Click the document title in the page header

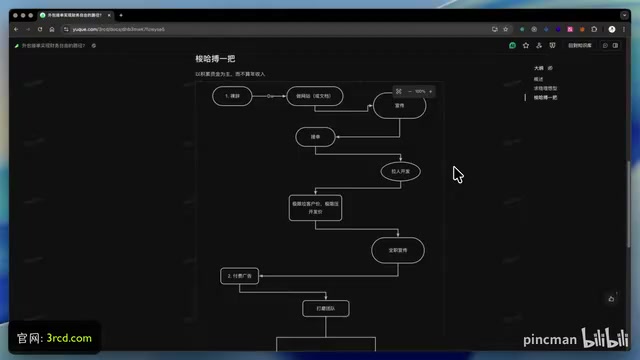click(x=53, y=45)
